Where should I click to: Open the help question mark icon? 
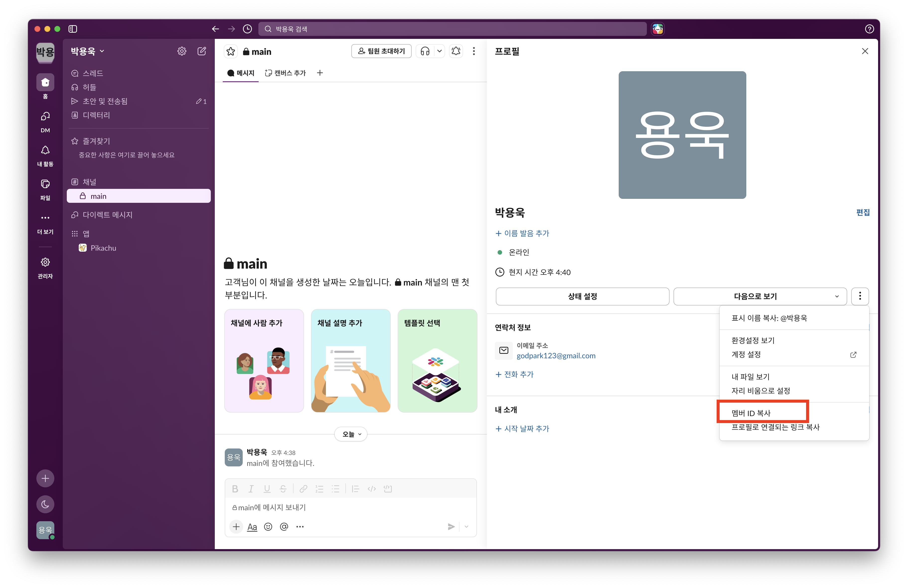pyautogui.click(x=869, y=29)
